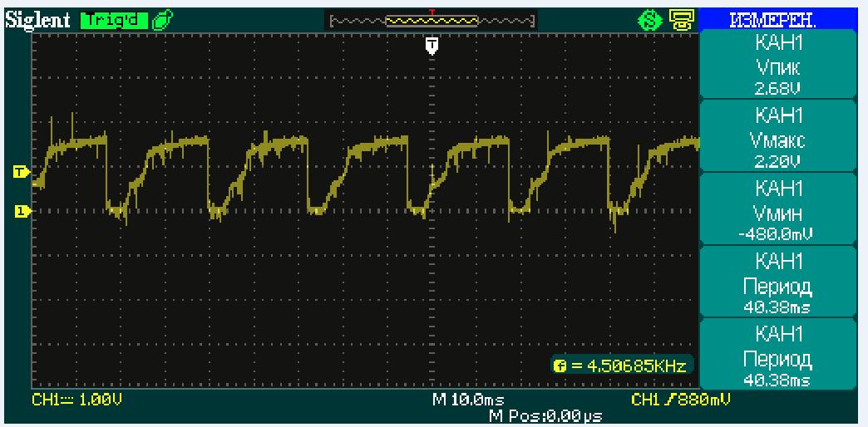Click the Siglent logo

point(38,21)
